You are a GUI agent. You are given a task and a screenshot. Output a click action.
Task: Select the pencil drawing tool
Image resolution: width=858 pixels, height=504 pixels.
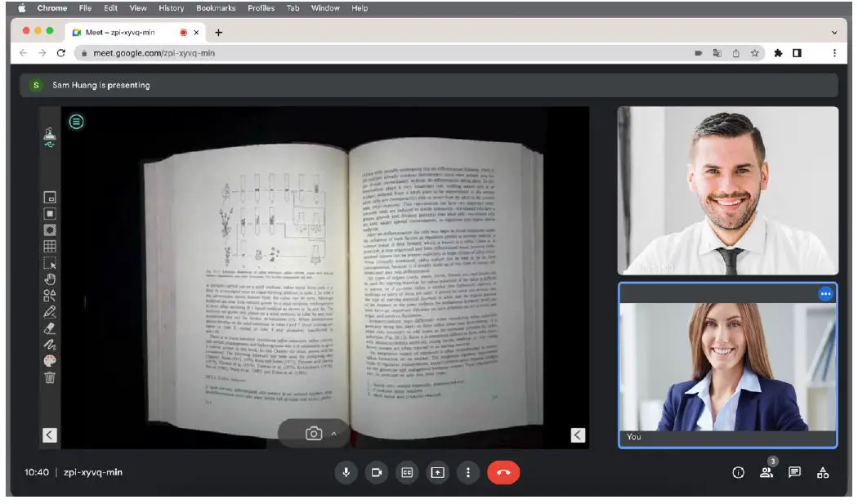coord(50,311)
